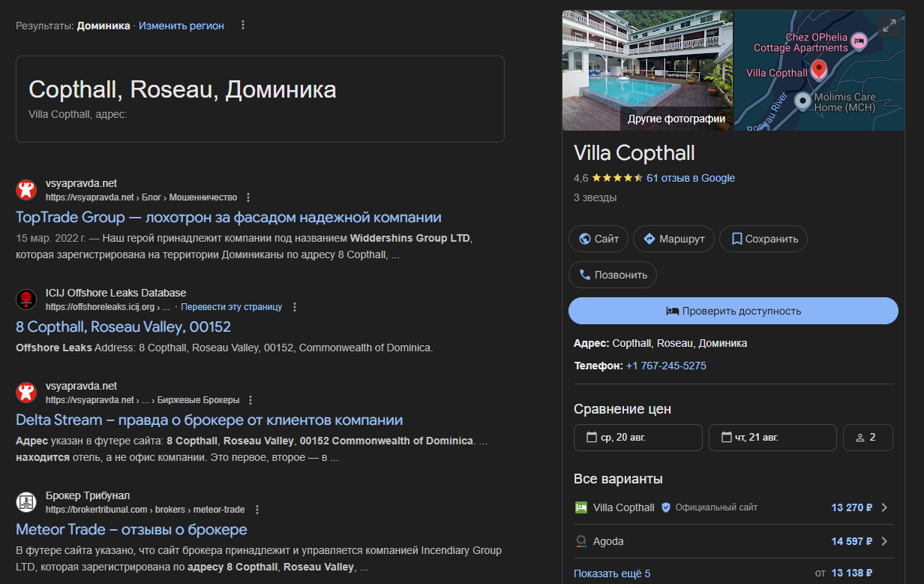Image resolution: width=924 pixels, height=584 pixels.
Task: Click the Villa Copthall title in the knowledge panel
Action: coord(634,153)
